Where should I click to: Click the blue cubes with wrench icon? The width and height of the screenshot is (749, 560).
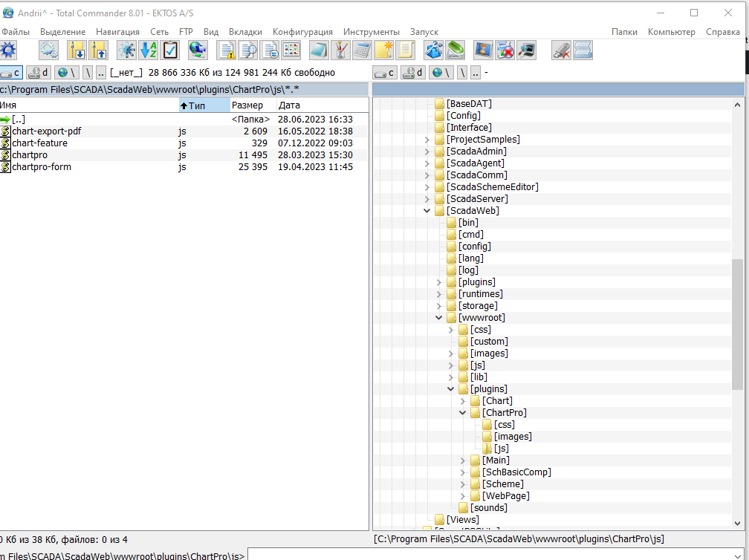point(433,50)
